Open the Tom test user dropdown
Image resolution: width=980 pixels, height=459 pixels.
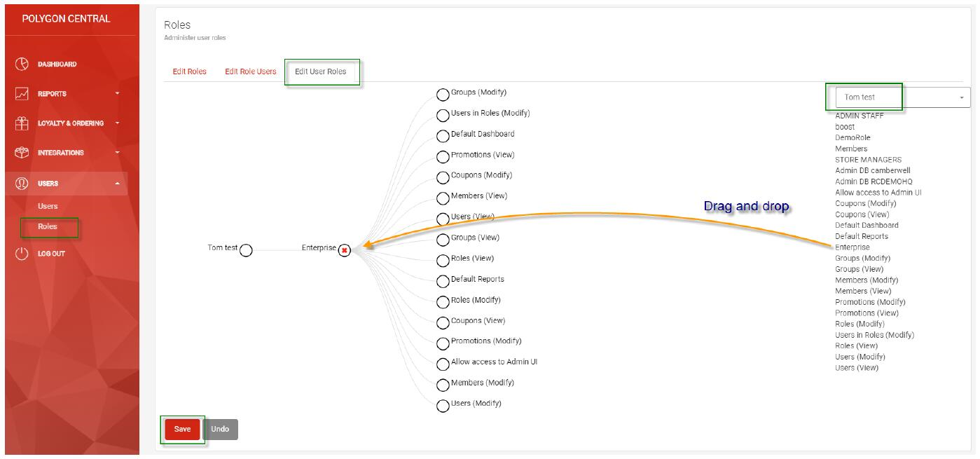point(903,97)
